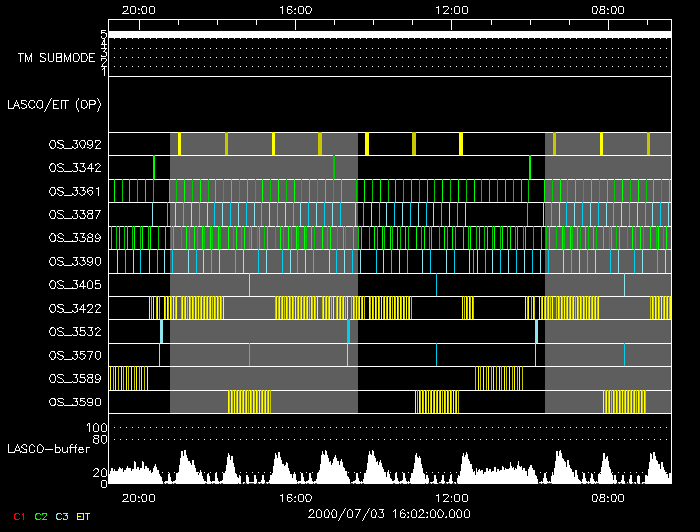
Task: Click the green C2 legend entry
Action: [40, 516]
